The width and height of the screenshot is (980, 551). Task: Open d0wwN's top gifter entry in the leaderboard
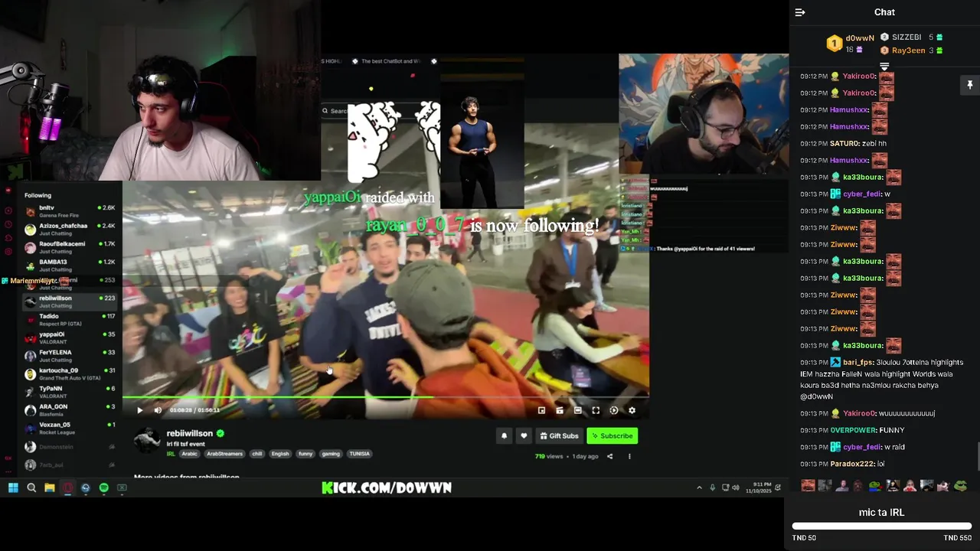click(850, 44)
